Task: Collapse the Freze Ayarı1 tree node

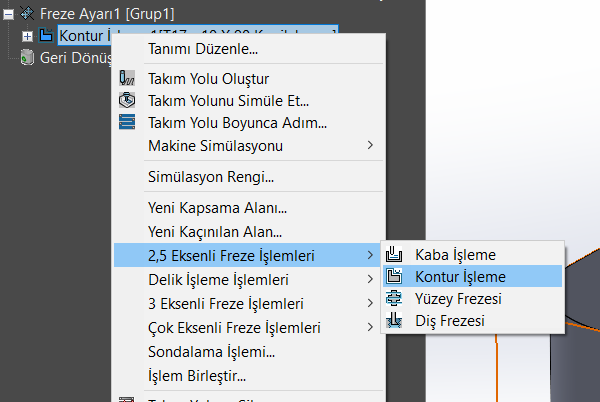Action: (8, 14)
